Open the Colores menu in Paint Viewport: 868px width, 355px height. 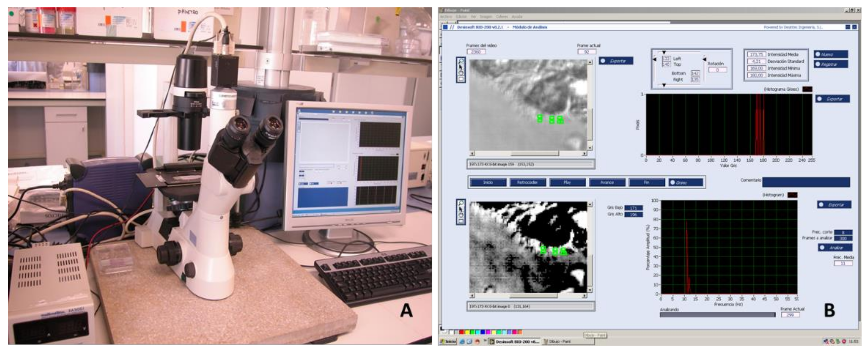click(502, 17)
